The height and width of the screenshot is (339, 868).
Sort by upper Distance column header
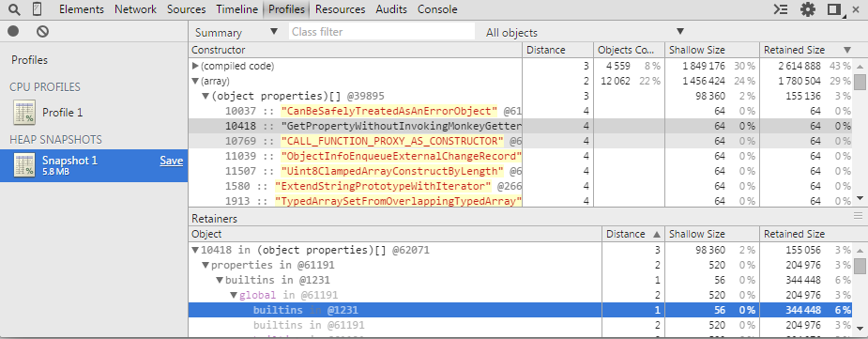click(x=558, y=50)
